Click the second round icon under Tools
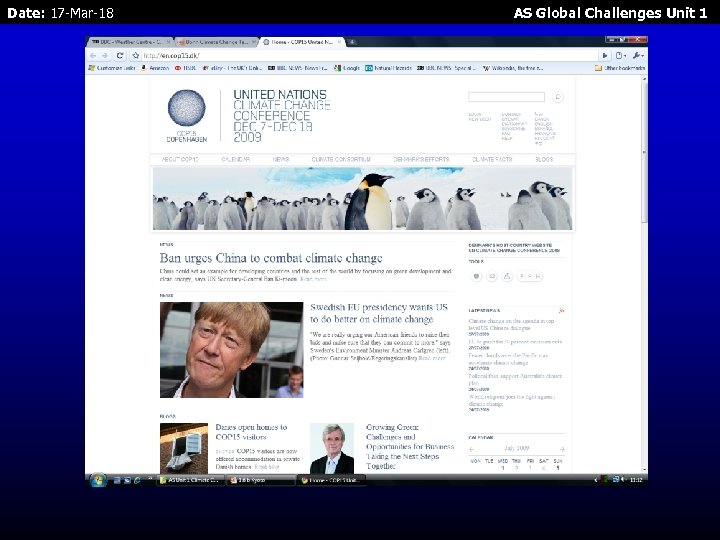This screenshot has width=720, height=540. 492,276
